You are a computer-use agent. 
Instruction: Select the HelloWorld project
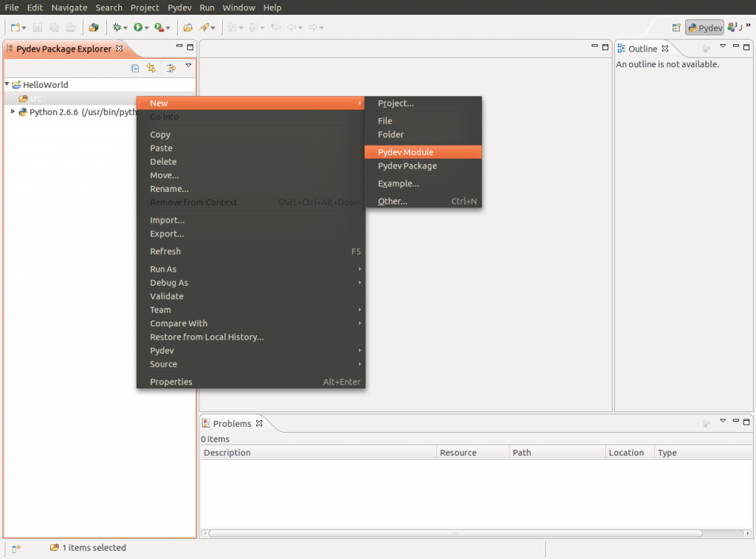pyautogui.click(x=45, y=85)
